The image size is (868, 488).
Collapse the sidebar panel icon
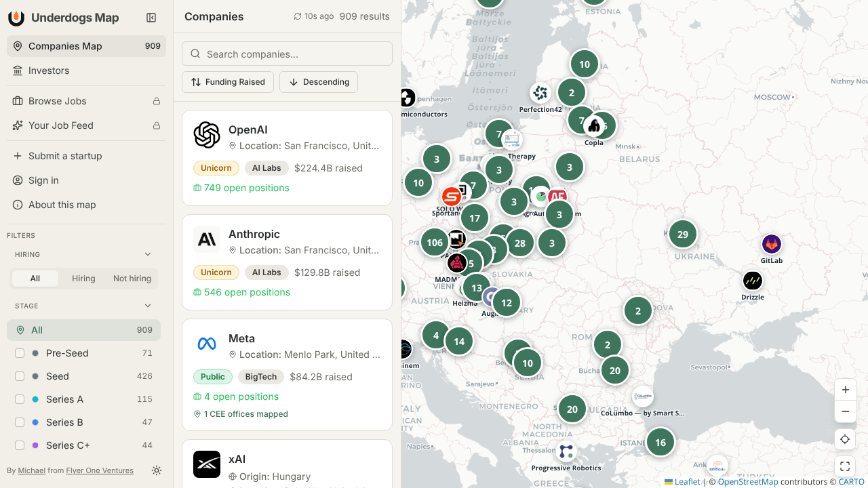click(151, 18)
